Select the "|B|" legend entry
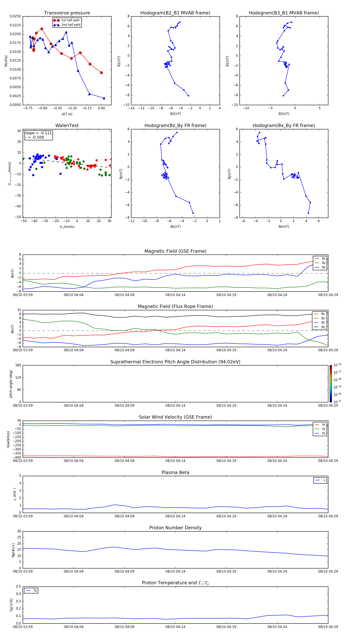The image size is (351, 644). coord(320,327)
